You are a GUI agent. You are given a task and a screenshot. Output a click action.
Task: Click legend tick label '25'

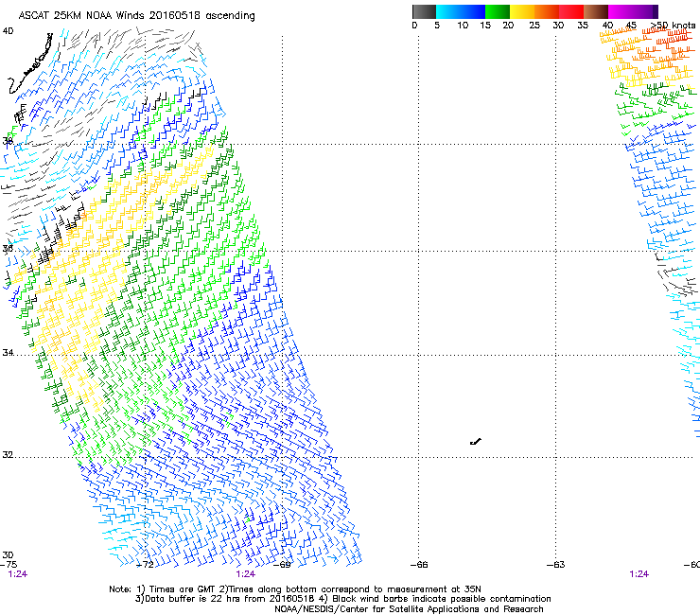[534, 26]
